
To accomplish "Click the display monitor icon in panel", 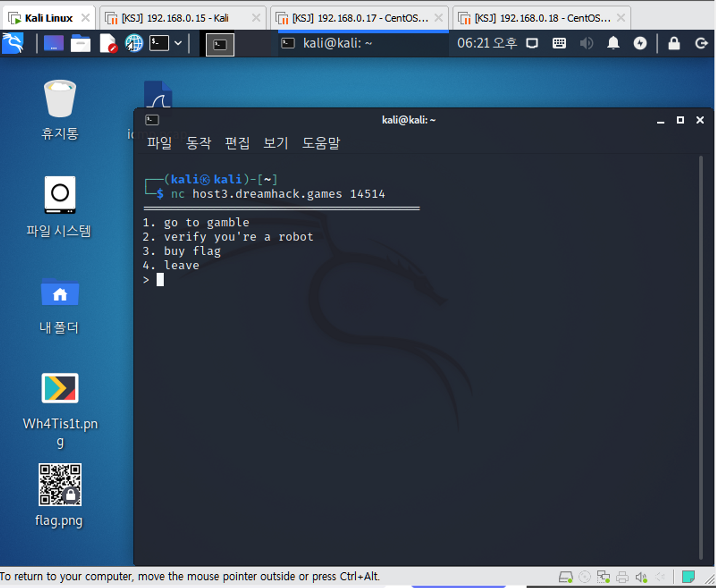I will pyautogui.click(x=532, y=43).
